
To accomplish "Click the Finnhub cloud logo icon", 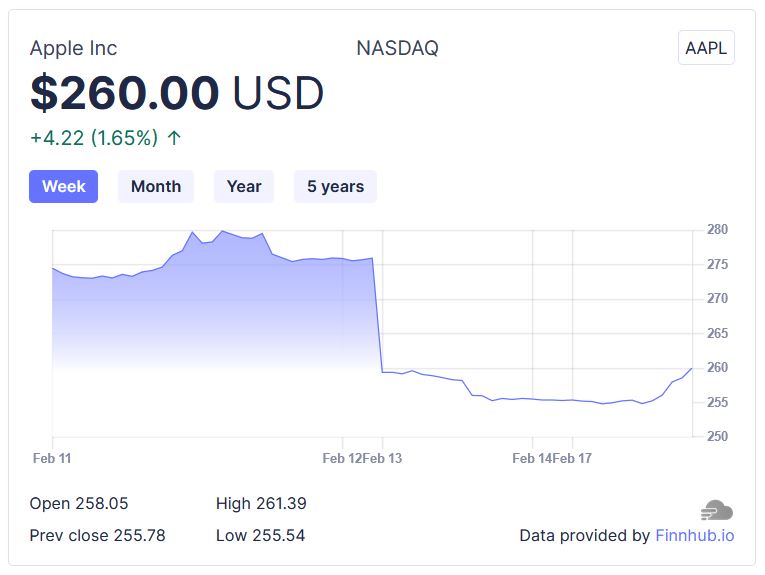I will coord(717,511).
